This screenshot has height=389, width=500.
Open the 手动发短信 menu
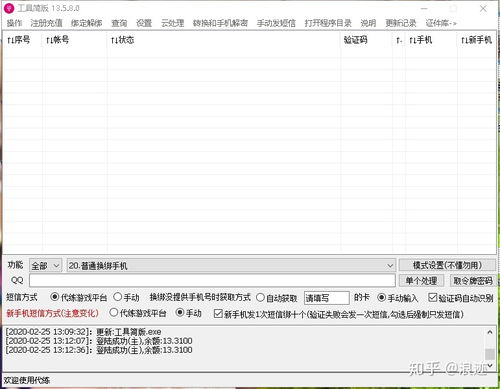(x=276, y=23)
